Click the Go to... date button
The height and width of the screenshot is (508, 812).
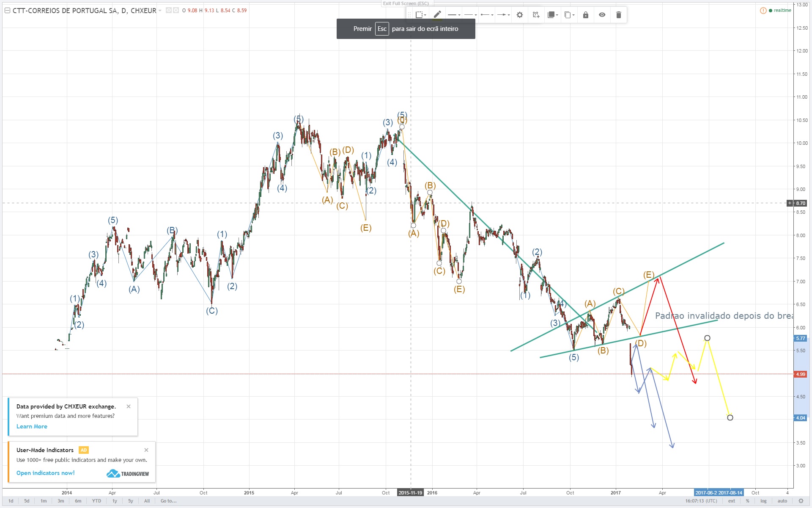tap(168, 501)
